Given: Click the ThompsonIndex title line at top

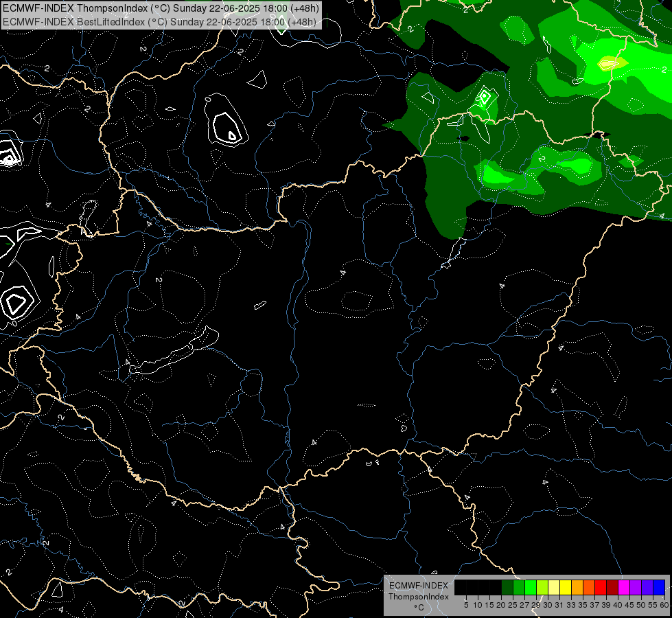Looking at the screenshot, I should [x=161, y=8].
